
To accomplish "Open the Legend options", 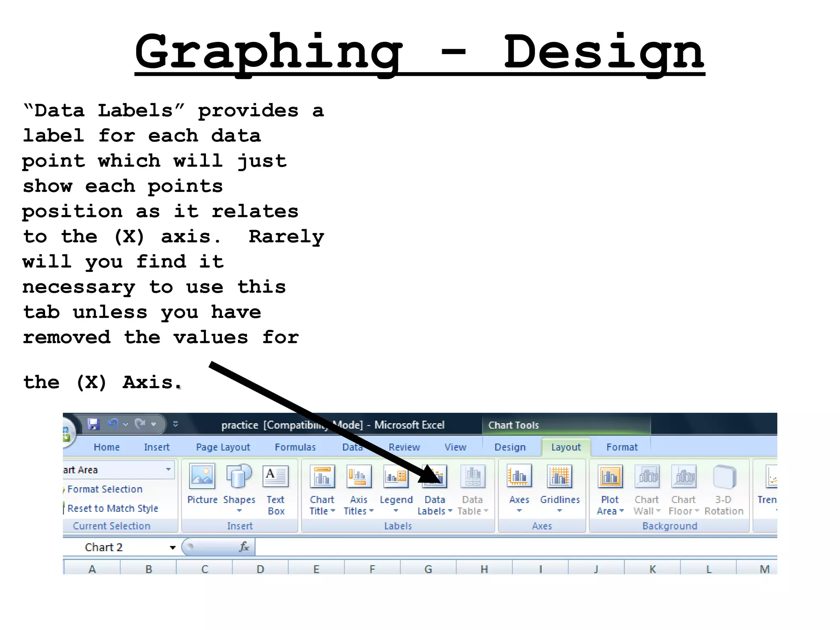I will click(396, 488).
